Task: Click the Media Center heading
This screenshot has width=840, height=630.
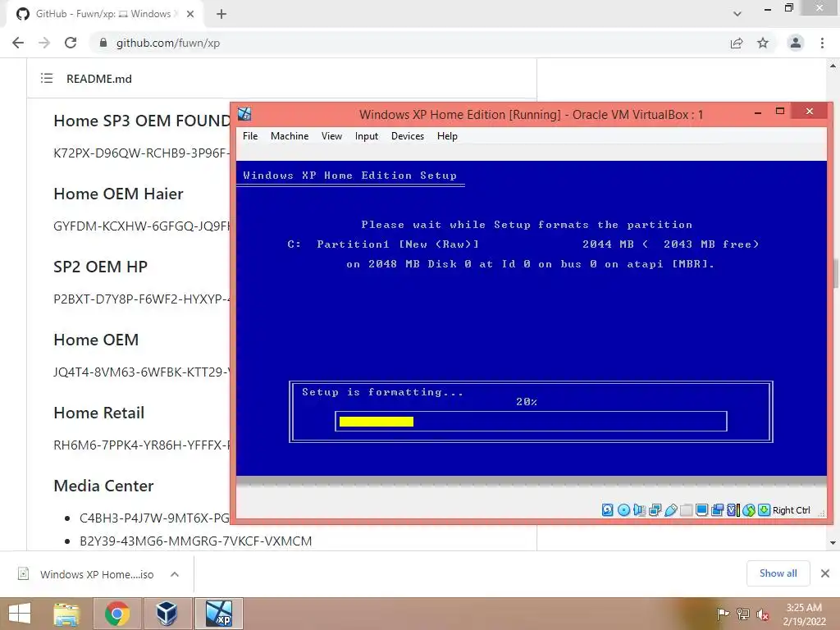Action: pos(103,486)
